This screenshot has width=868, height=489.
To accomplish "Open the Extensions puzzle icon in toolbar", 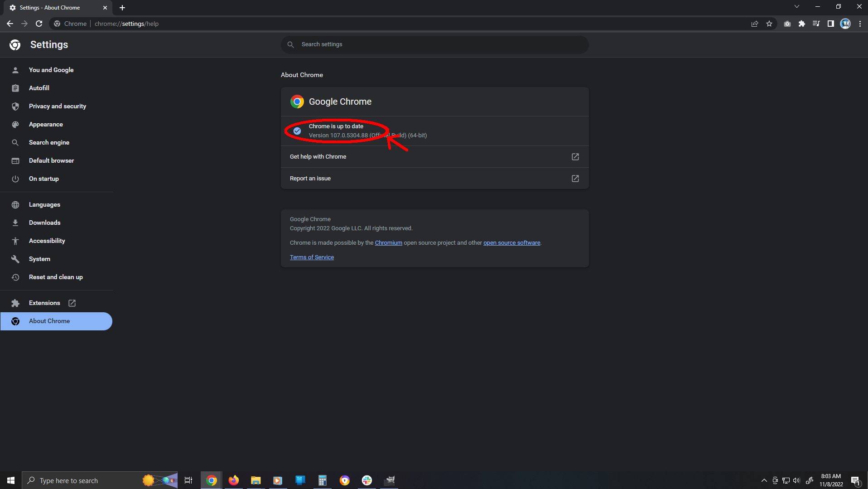I will (x=802, y=24).
